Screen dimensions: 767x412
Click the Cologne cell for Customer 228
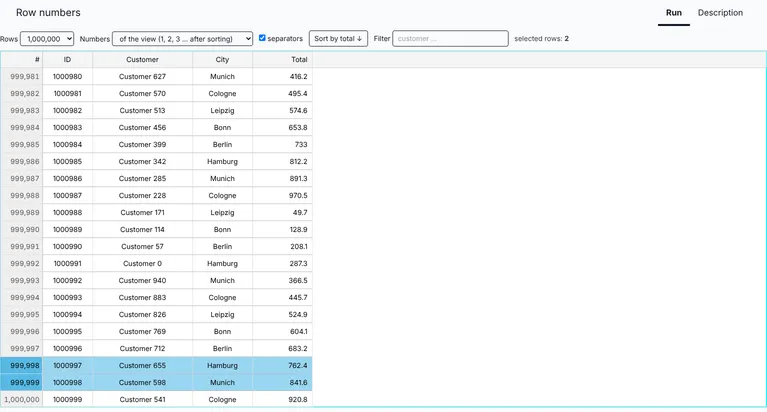223,196
